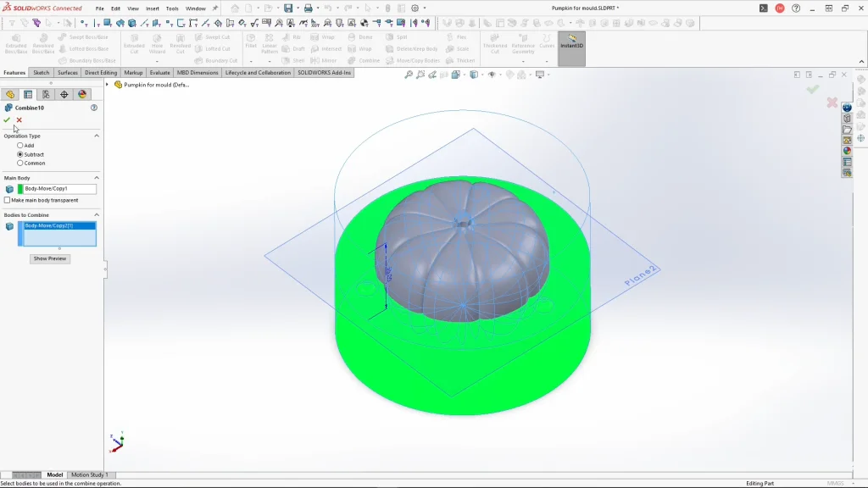Enable Make main body transparent
This screenshot has height=488, width=868.
tap(8, 201)
